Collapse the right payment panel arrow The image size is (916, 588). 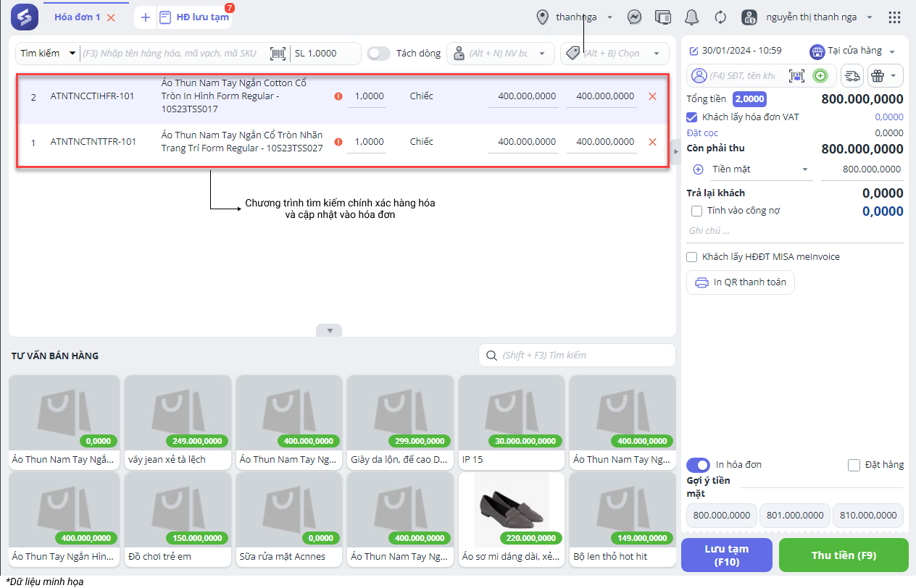point(675,151)
